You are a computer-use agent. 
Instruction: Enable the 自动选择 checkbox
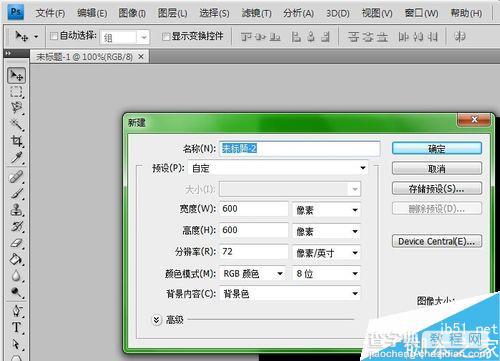pyautogui.click(x=54, y=36)
